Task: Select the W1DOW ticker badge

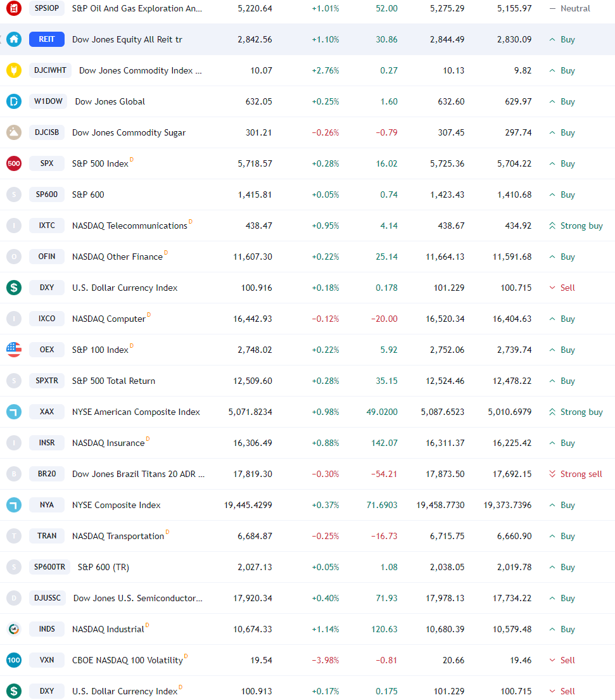Action: point(48,101)
